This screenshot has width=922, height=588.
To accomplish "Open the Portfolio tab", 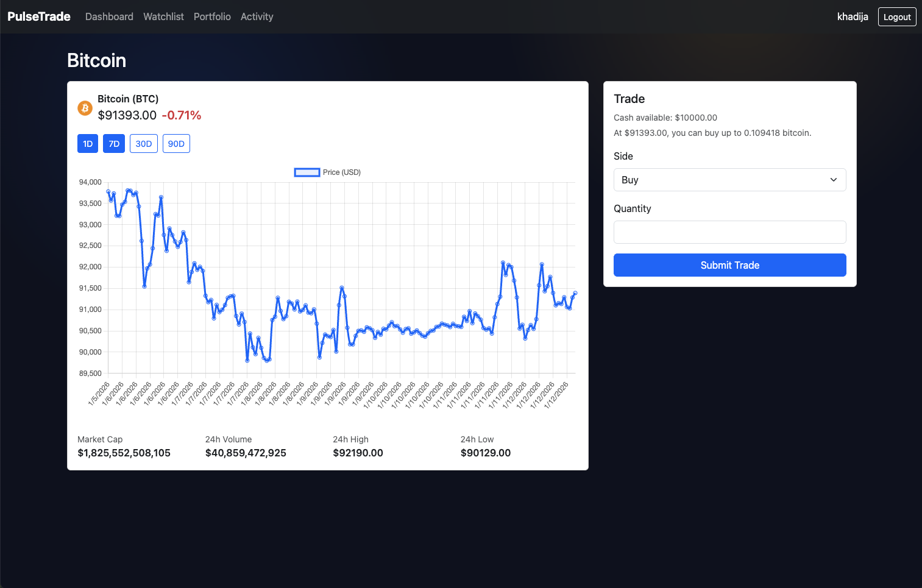I will 212,16.
